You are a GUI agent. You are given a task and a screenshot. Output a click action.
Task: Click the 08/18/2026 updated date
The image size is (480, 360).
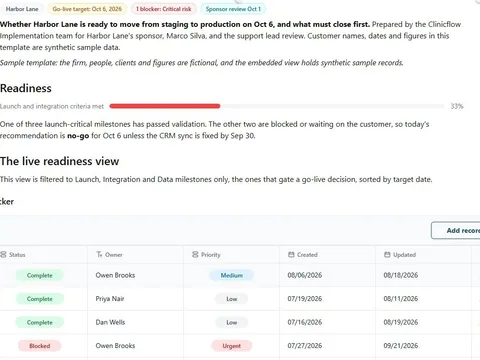click(x=401, y=275)
